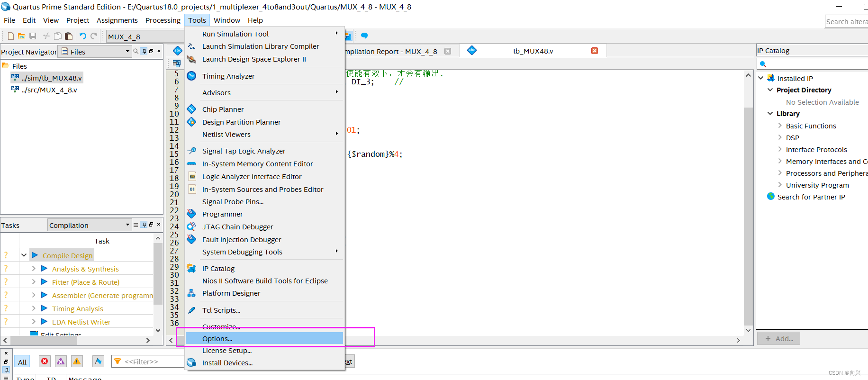Toggle critical warning messages filter icon
This screenshot has height=380, width=868.
tap(61, 362)
